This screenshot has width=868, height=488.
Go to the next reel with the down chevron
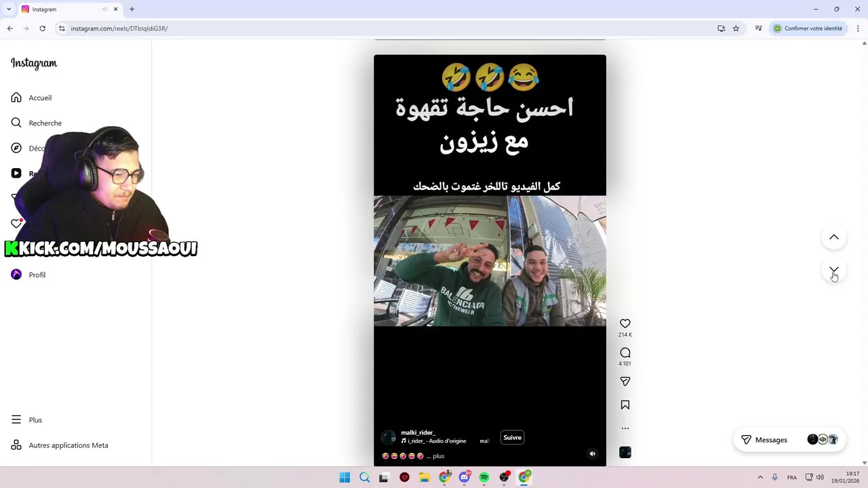834,270
